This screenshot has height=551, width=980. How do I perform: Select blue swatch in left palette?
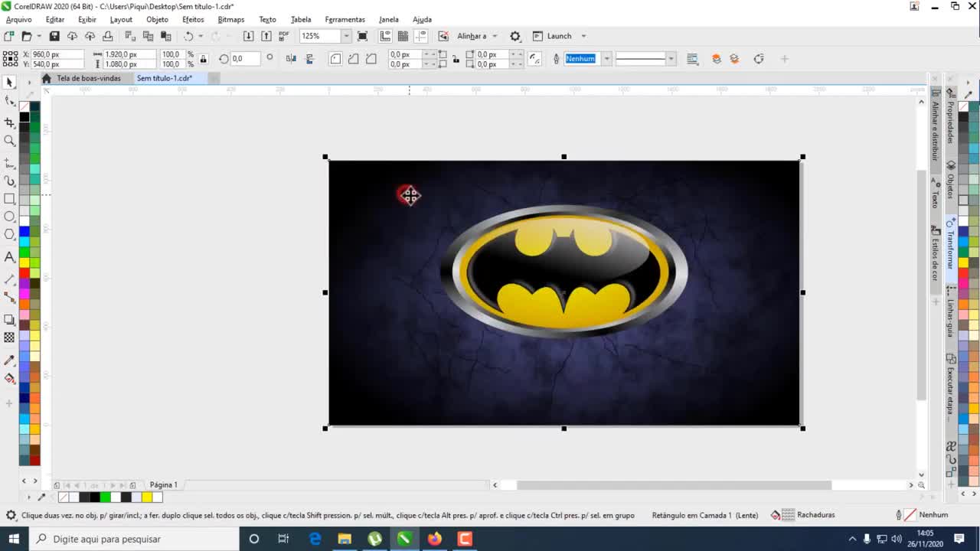[x=24, y=231]
